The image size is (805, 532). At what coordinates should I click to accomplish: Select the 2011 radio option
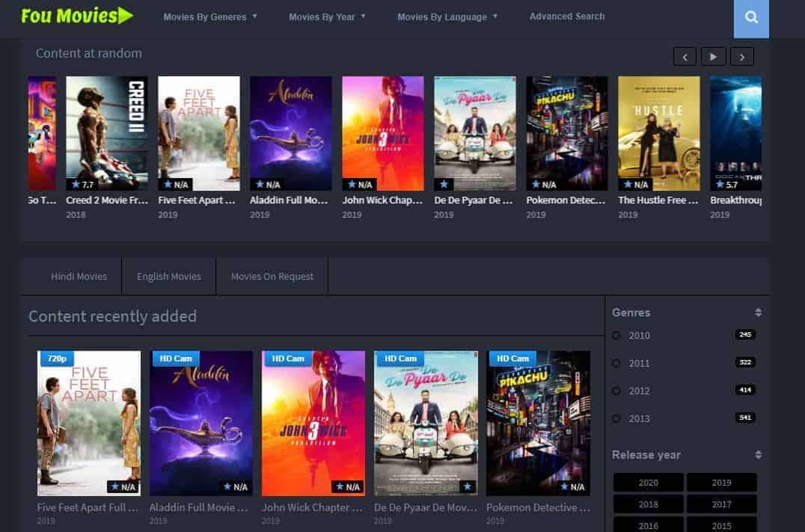point(616,363)
